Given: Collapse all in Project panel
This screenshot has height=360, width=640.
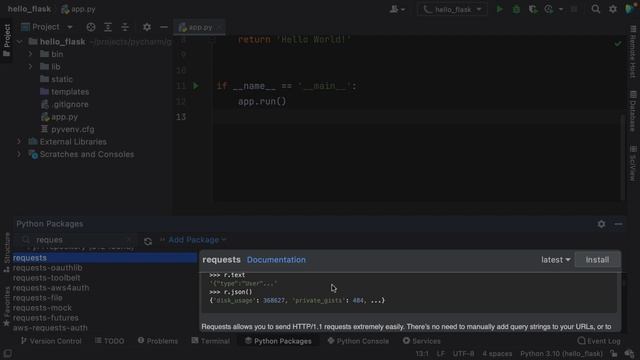Looking at the screenshot, I should click(x=125, y=27).
